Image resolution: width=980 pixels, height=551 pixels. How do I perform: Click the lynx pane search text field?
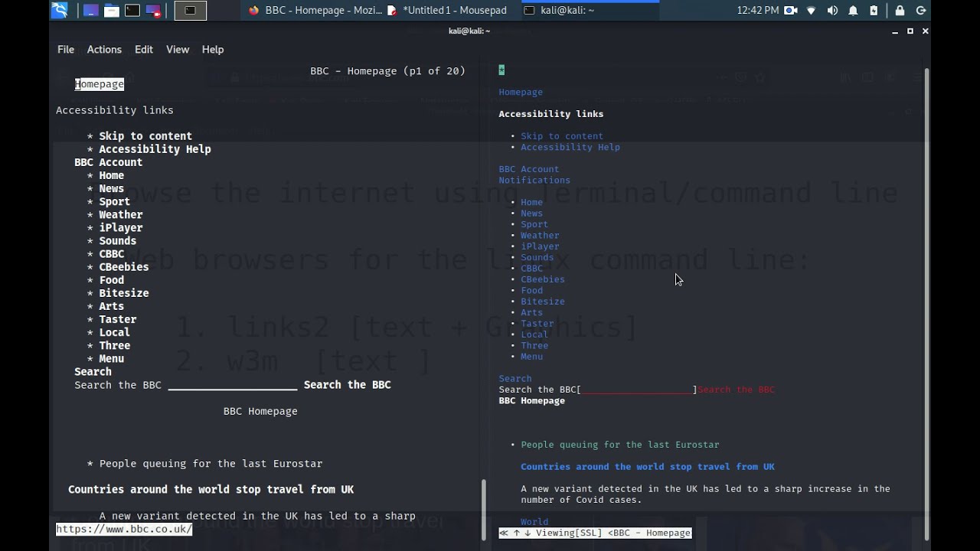232,385
